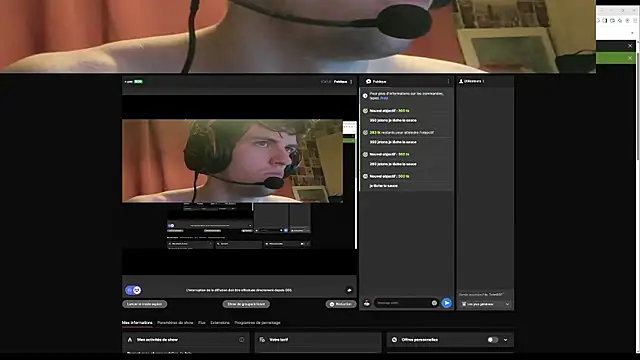Click the '/help' link in the chat
640x360 pixels.
click(x=384, y=98)
